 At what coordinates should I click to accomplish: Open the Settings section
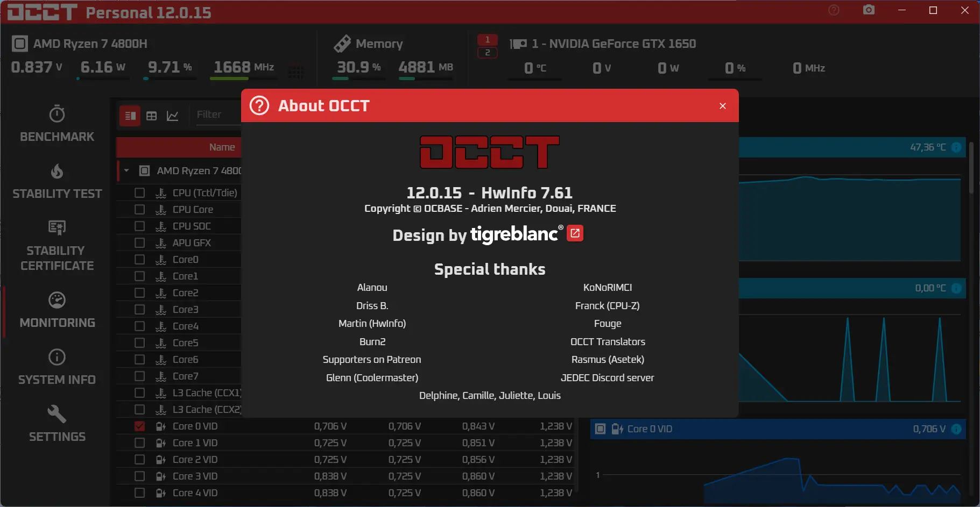(x=57, y=424)
